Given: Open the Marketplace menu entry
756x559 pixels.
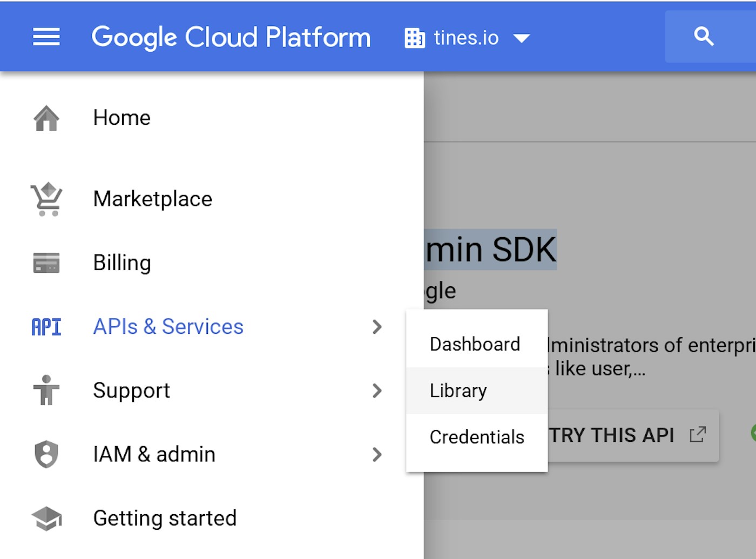Looking at the screenshot, I should tap(153, 199).
